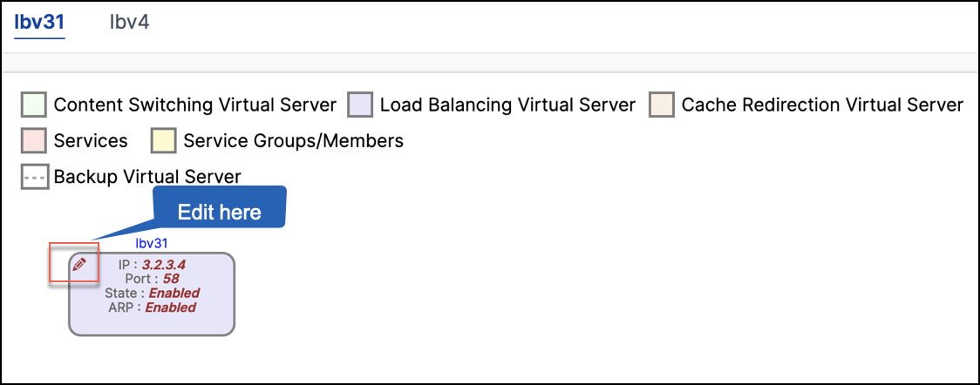Screen dimensions: 980x385
Task: Click the pencil edit icon on lbv31
Action: (x=78, y=264)
